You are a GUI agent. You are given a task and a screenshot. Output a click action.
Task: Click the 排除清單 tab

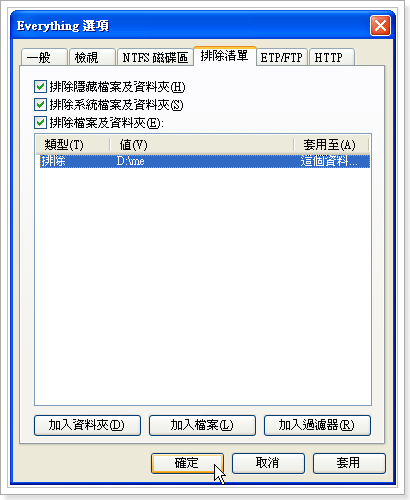click(x=225, y=56)
